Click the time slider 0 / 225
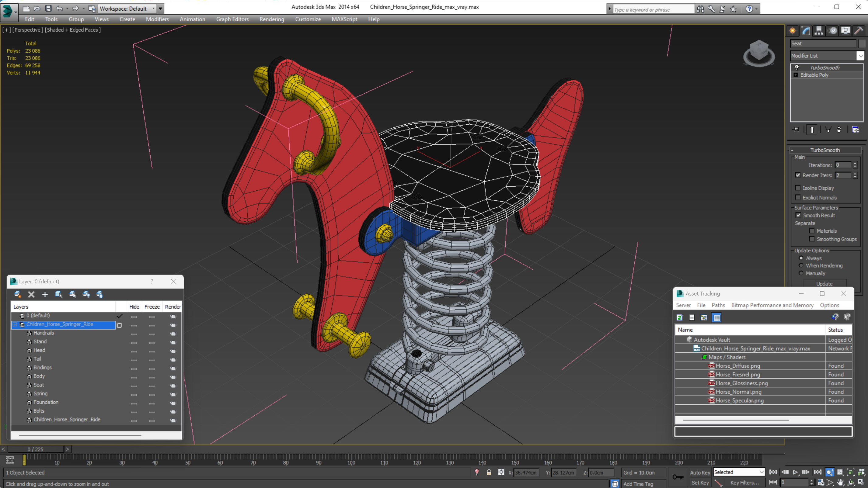The image size is (868, 488). (35, 449)
